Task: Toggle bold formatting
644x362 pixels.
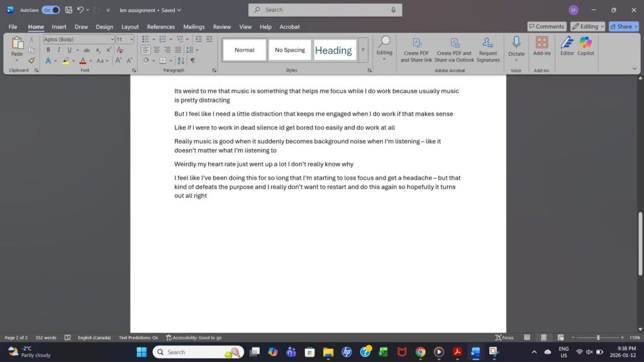Action: (48, 50)
